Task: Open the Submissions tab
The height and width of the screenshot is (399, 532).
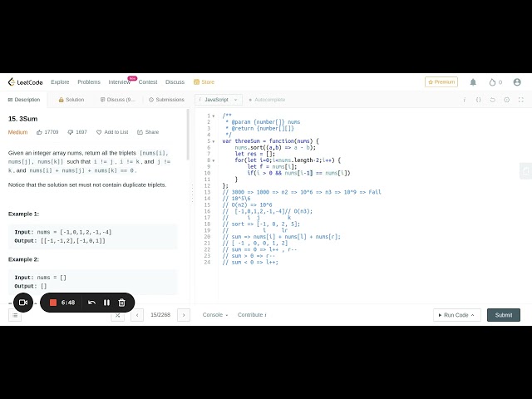Action: [x=166, y=100]
